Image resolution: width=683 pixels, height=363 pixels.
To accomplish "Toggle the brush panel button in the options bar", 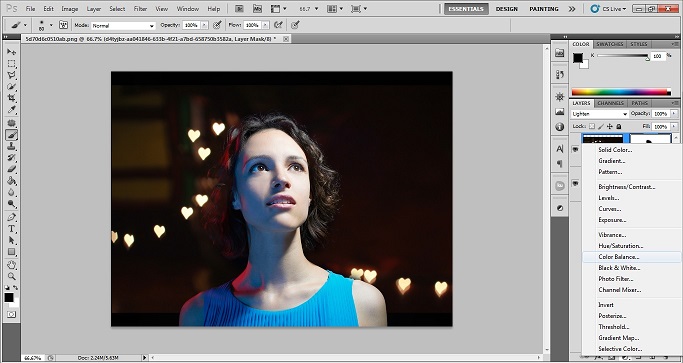I will tap(63, 25).
